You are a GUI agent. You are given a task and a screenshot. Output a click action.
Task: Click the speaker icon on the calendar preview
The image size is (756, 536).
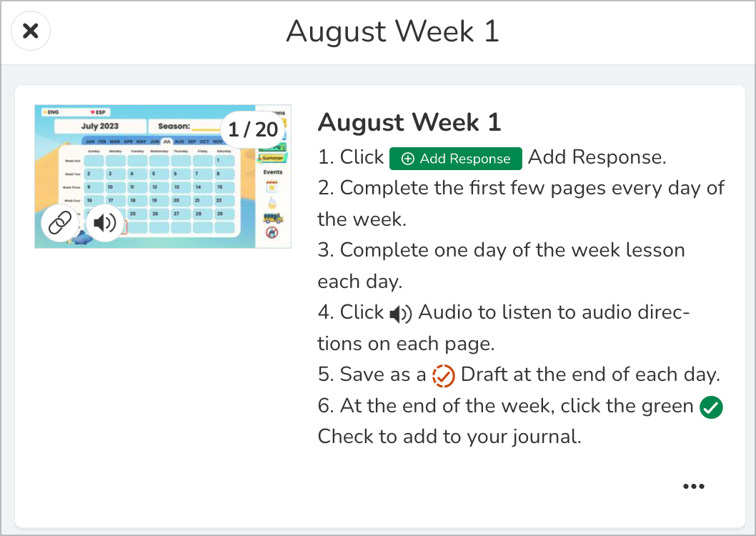point(104,222)
